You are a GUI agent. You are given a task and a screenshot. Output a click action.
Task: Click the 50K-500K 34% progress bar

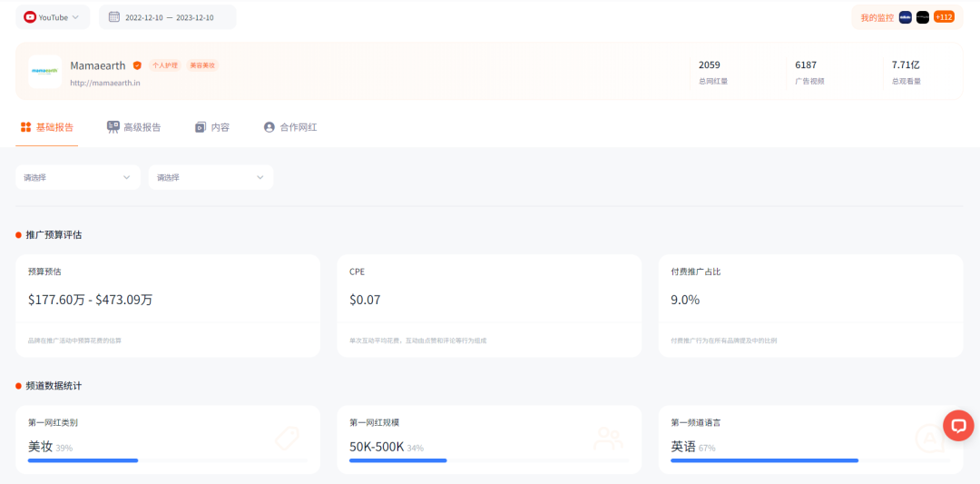pos(489,461)
